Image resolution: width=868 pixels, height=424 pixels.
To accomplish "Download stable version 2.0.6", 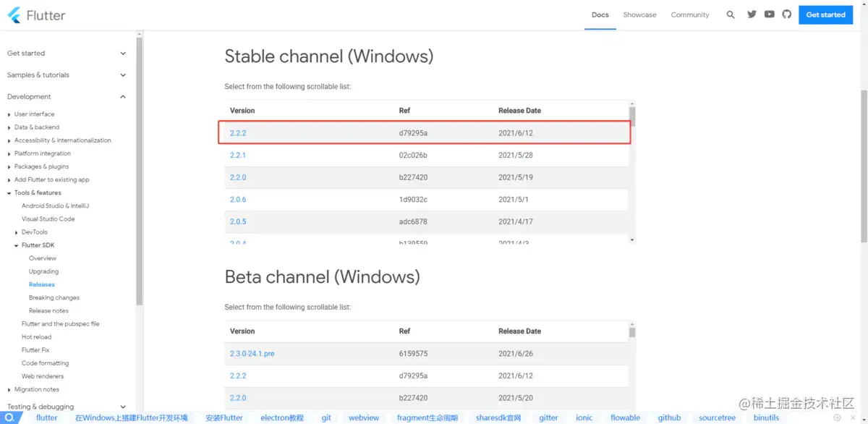I will [x=238, y=200].
